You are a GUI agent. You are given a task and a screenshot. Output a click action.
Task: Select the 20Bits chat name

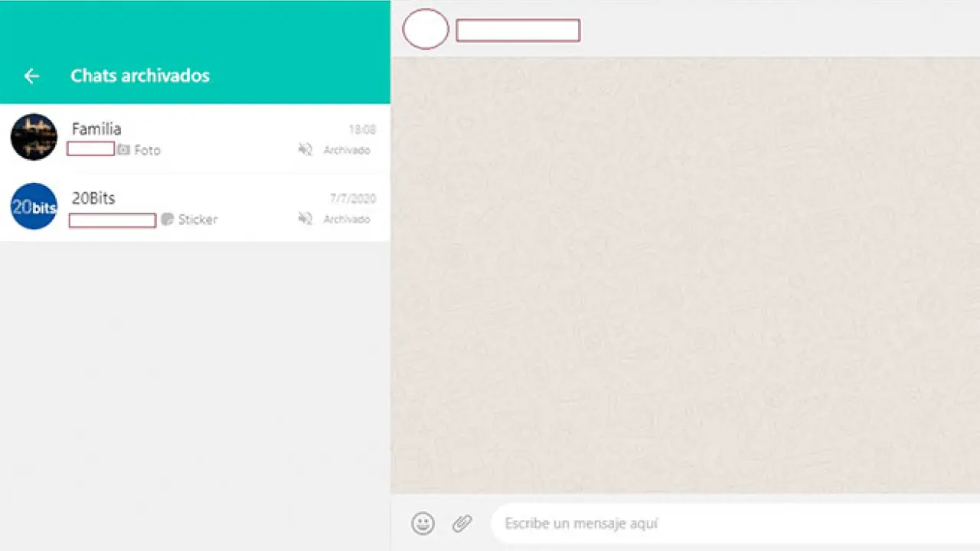pos(93,198)
